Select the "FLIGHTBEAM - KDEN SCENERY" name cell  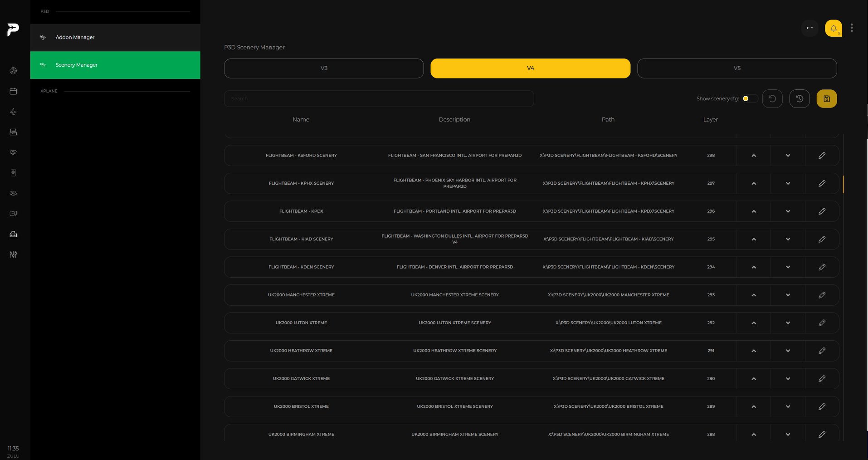tap(301, 267)
